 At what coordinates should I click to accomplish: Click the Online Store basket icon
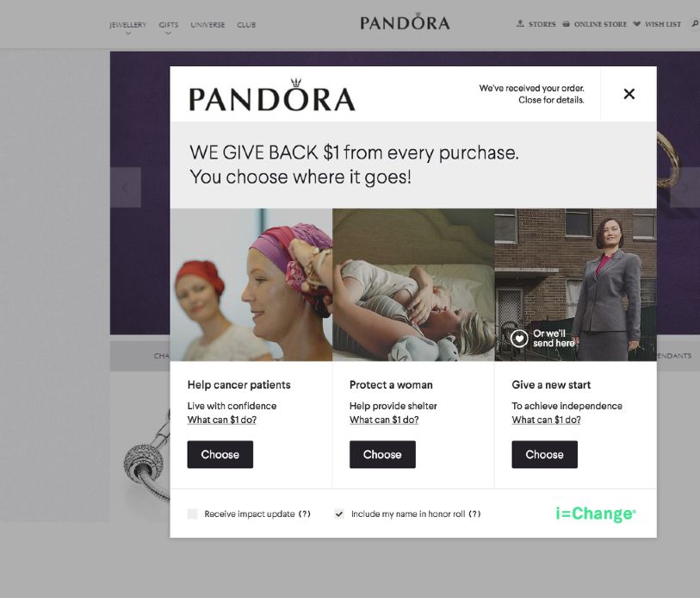click(x=566, y=23)
